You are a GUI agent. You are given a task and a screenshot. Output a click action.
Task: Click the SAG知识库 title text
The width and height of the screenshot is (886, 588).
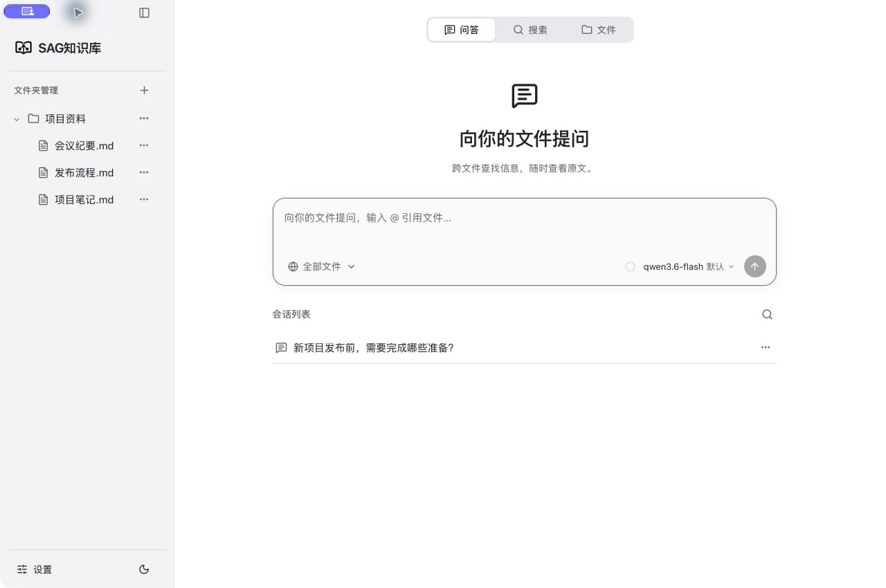[x=70, y=48]
